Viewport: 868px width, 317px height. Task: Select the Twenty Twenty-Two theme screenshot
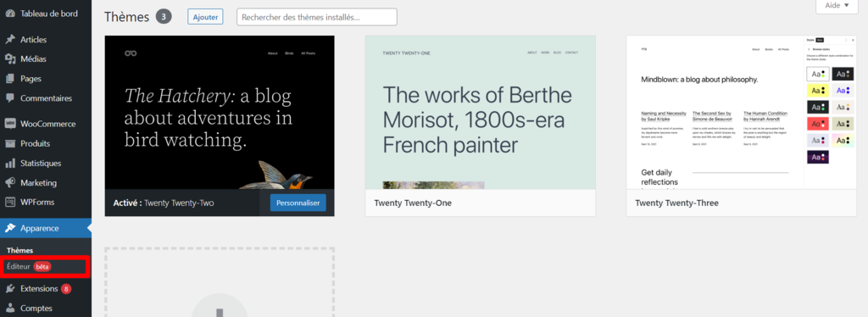(x=220, y=112)
